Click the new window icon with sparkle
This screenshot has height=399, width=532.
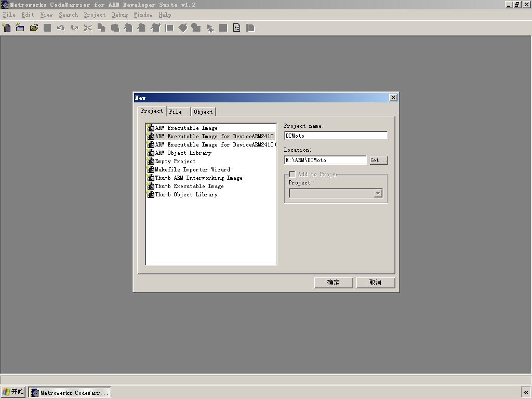(20, 28)
